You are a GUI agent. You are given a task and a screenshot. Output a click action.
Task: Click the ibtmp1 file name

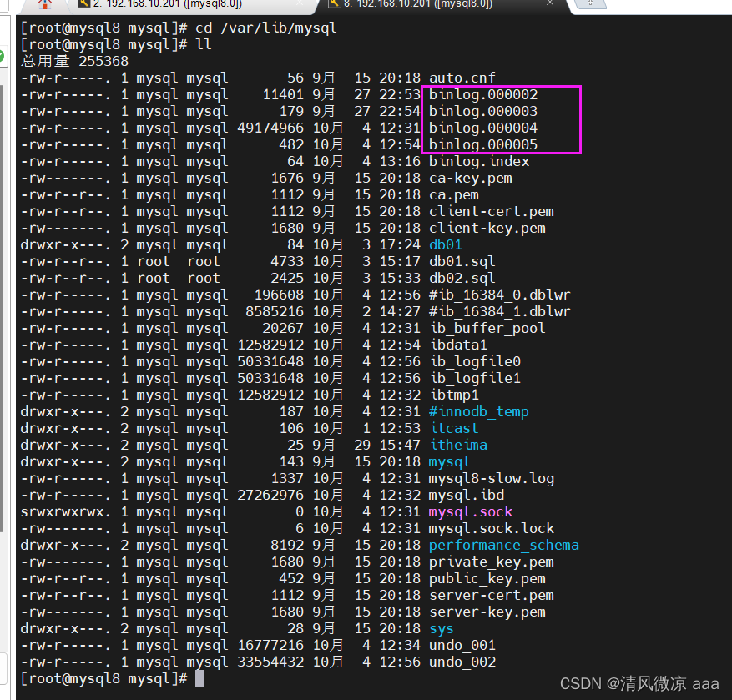coord(454,395)
